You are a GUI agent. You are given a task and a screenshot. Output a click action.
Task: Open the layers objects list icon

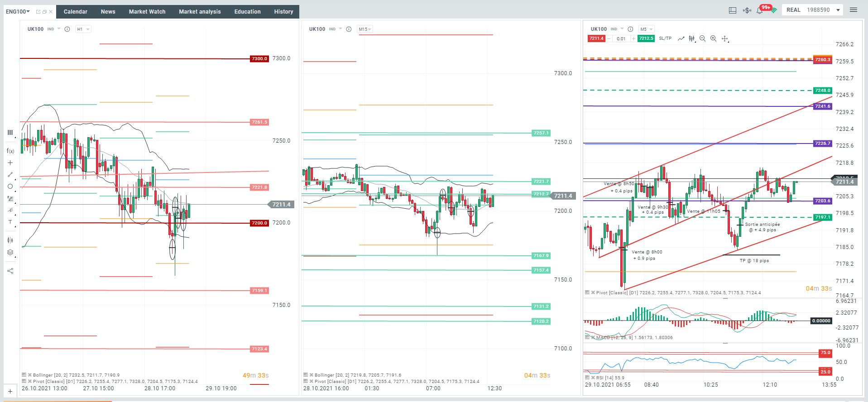(x=10, y=253)
